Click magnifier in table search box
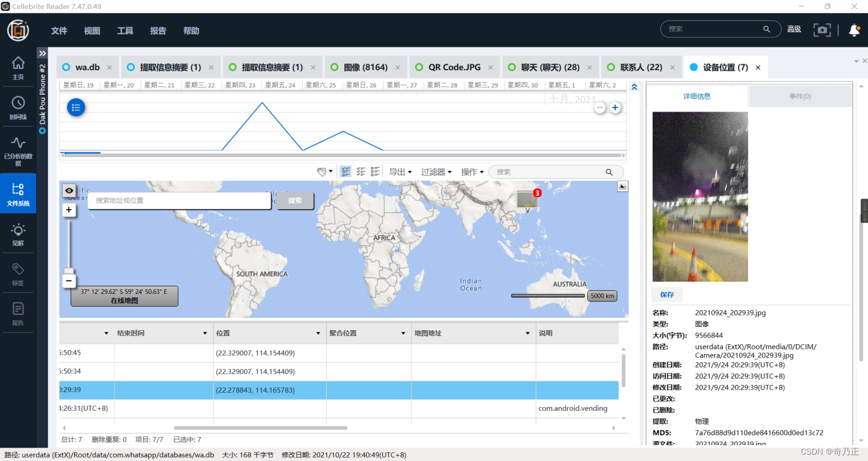Viewport: 868px width, 461px height. click(609, 172)
